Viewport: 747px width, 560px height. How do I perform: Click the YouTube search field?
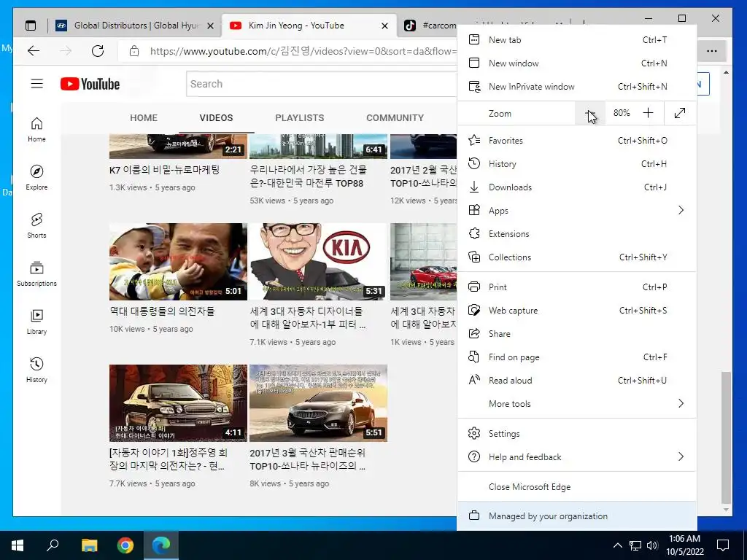pos(322,84)
